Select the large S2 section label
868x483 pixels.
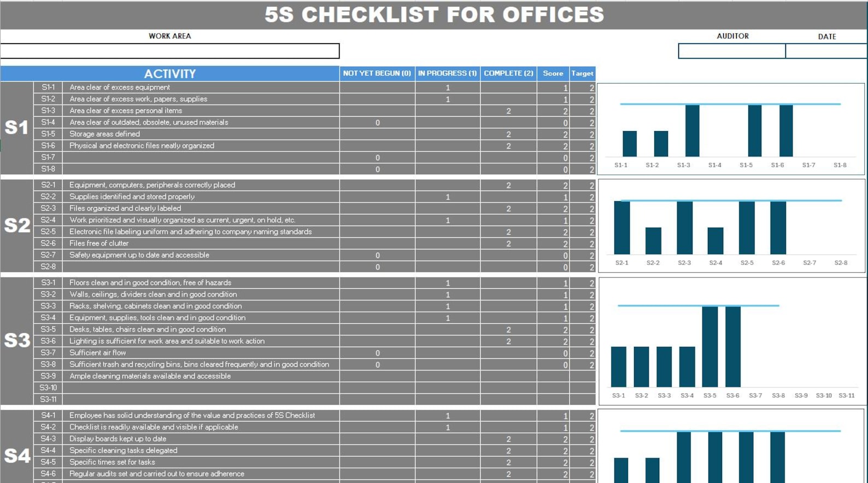click(x=16, y=226)
